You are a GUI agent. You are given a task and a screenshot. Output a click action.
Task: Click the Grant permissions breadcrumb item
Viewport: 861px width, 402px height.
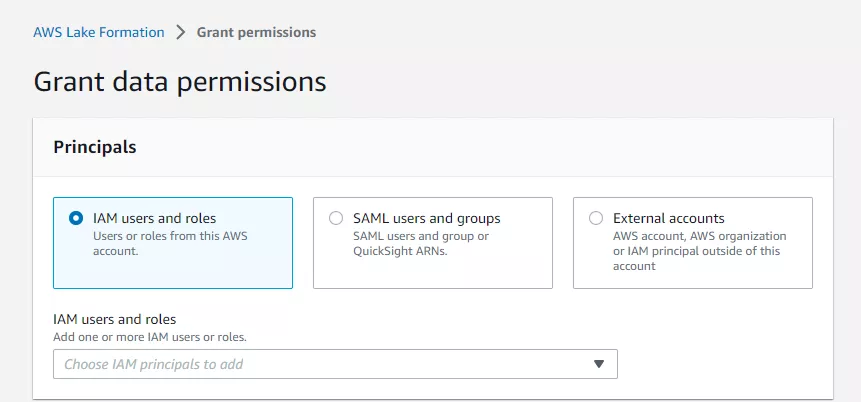[256, 32]
